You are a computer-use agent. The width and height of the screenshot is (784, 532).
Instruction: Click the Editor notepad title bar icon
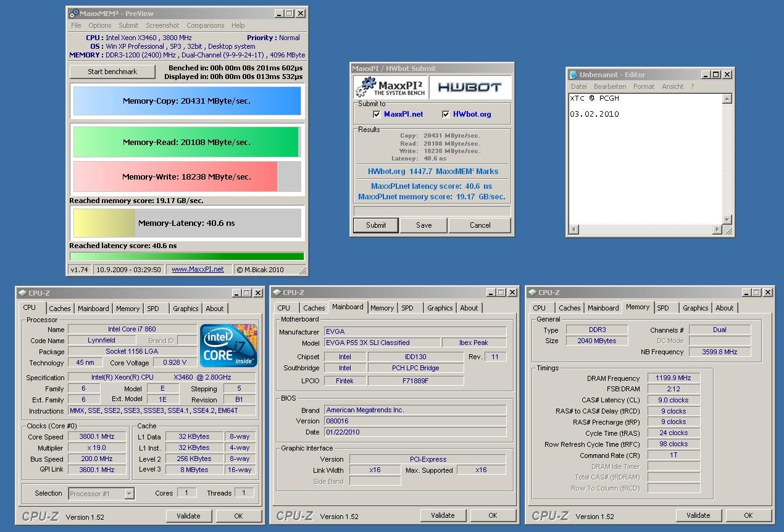573,75
